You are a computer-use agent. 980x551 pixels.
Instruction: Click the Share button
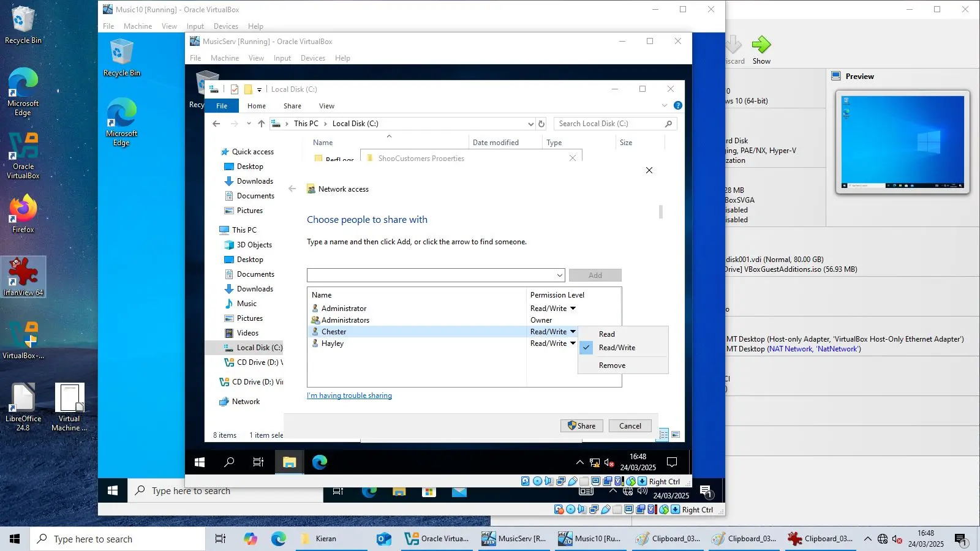pyautogui.click(x=581, y=425)
